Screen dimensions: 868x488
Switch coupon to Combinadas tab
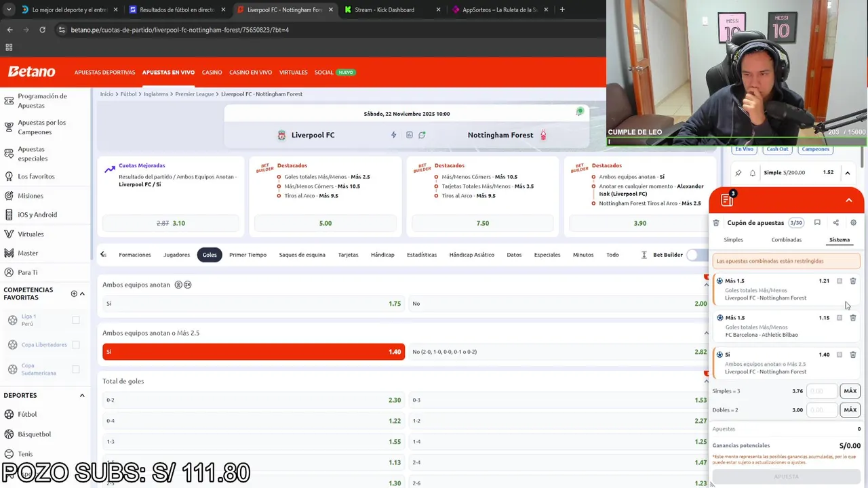coord(787,240)
